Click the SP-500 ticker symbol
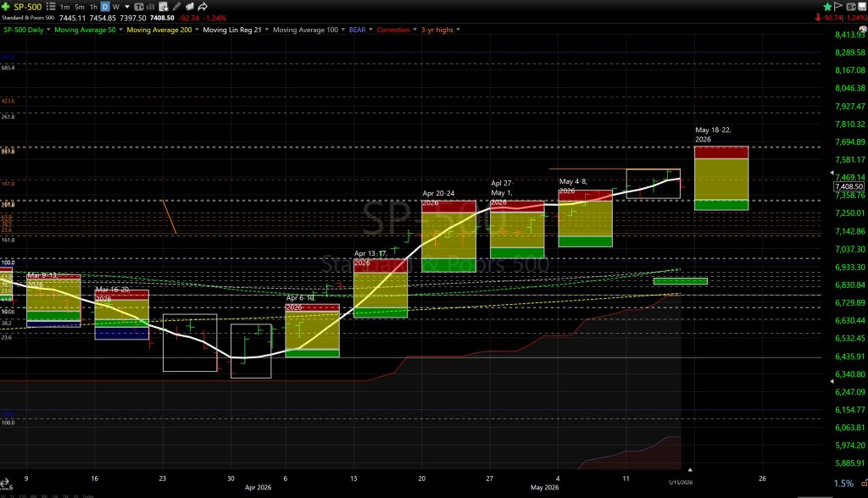Image resolution: width=868 pixels, height=498 pixels. 27,7
